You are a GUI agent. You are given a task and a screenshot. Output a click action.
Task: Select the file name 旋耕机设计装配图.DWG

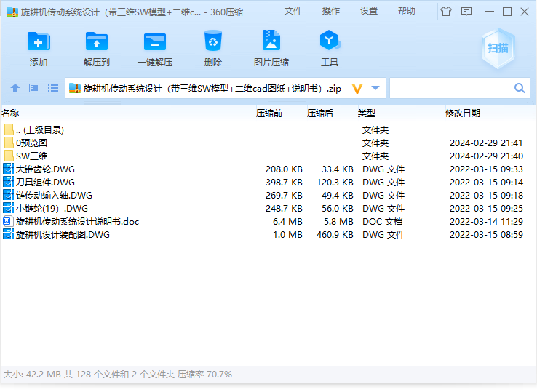click(x=63, y=234)
